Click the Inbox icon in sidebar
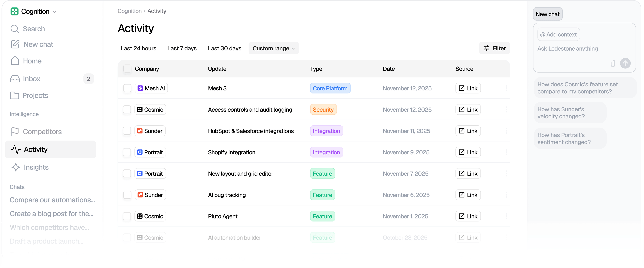The width and height of the screenshot is (644, 268). [15, 79]
